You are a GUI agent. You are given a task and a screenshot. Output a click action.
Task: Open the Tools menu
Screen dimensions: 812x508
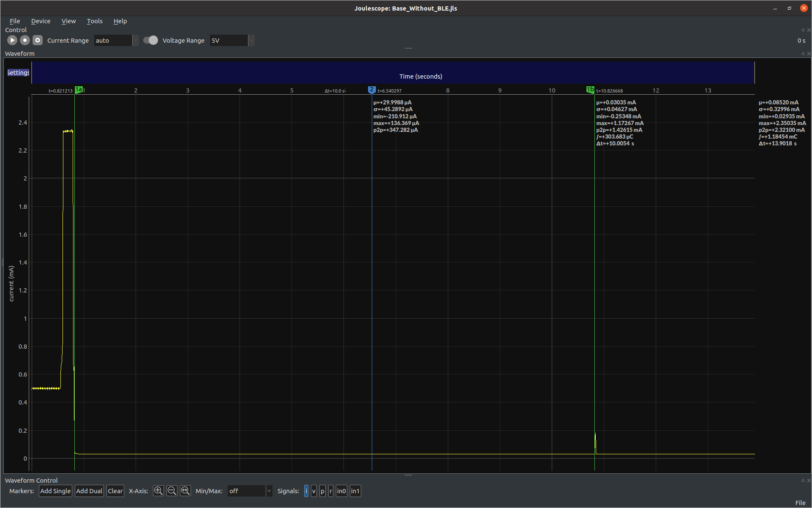point(94,21)
